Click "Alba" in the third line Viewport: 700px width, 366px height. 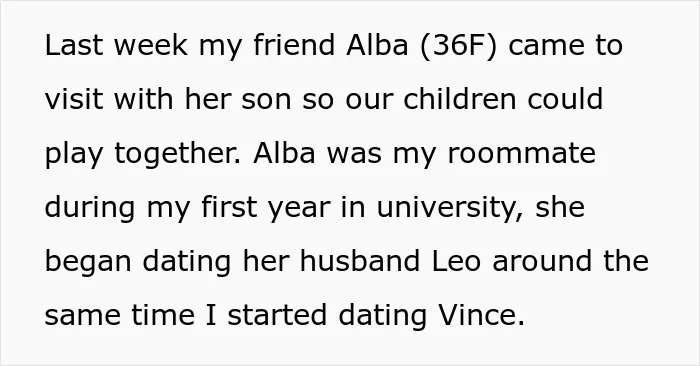(284, 153)
